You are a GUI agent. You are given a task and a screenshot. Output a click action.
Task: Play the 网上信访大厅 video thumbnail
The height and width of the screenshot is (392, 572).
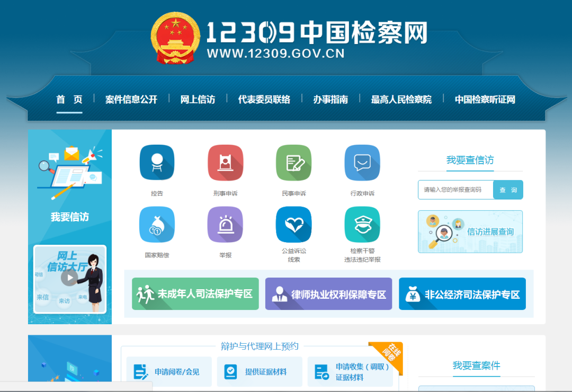[69, 278]
